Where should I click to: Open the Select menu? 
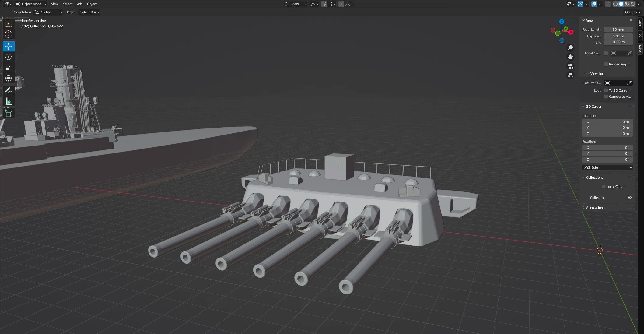coord(68,4)
